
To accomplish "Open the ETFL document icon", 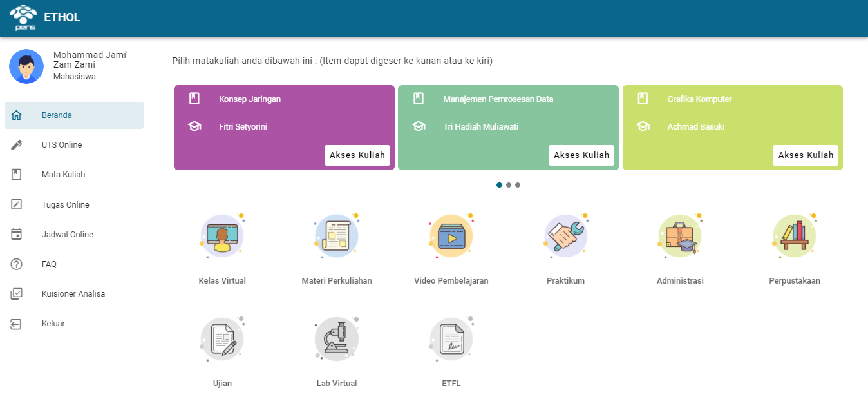I will point(451,338).
